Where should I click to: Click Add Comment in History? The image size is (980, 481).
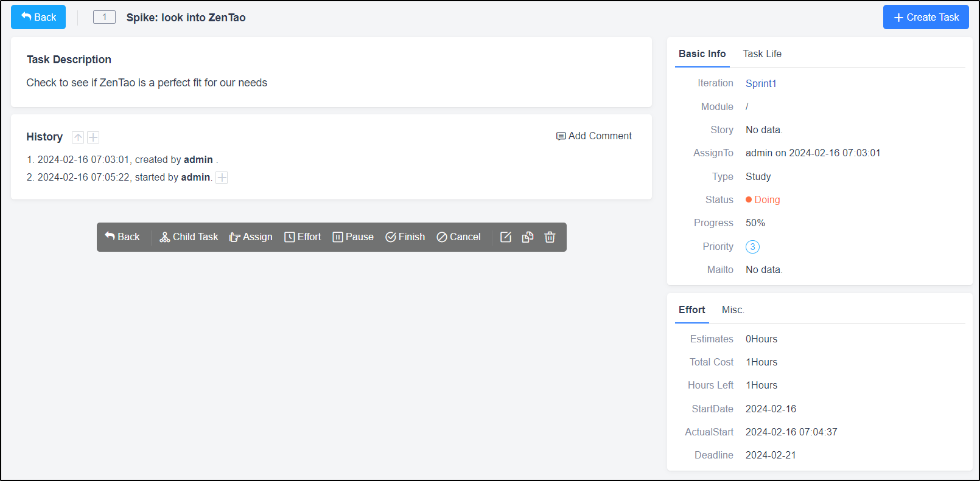click(x=594, y=136)
